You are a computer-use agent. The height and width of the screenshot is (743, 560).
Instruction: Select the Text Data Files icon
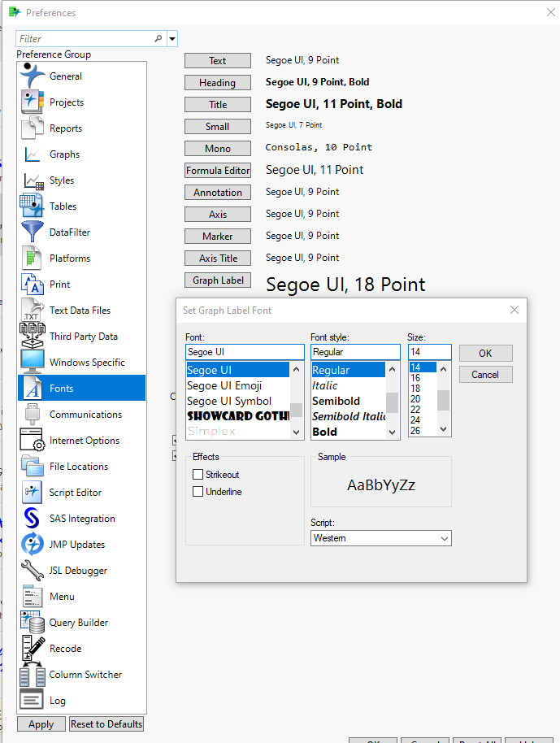[32, 311]
